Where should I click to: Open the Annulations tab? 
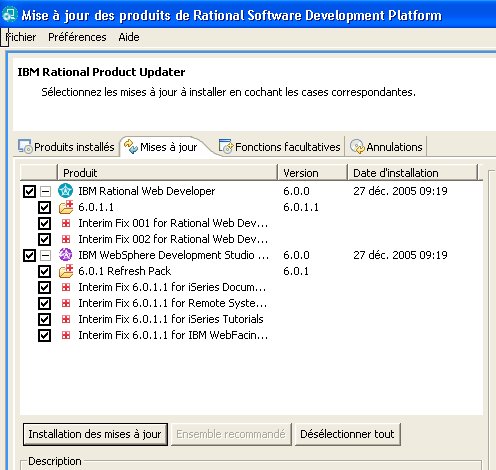pyautogui.click(x=387, y=147)
